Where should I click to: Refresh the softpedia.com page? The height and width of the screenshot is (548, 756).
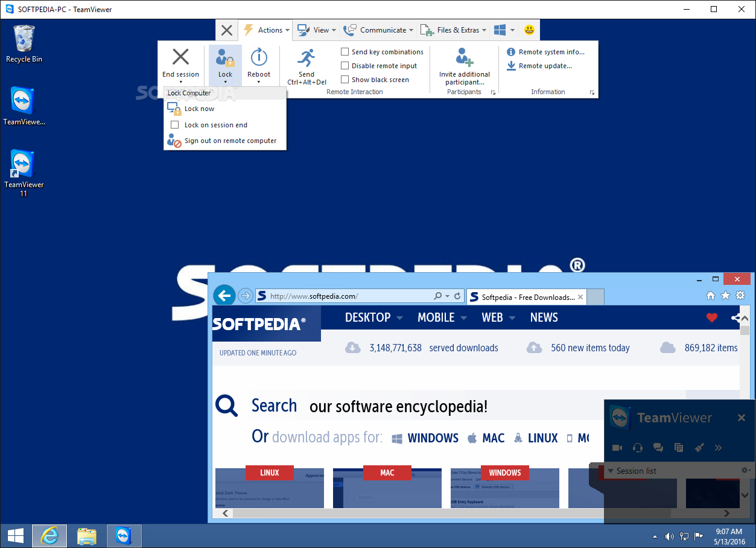(457, 296)
